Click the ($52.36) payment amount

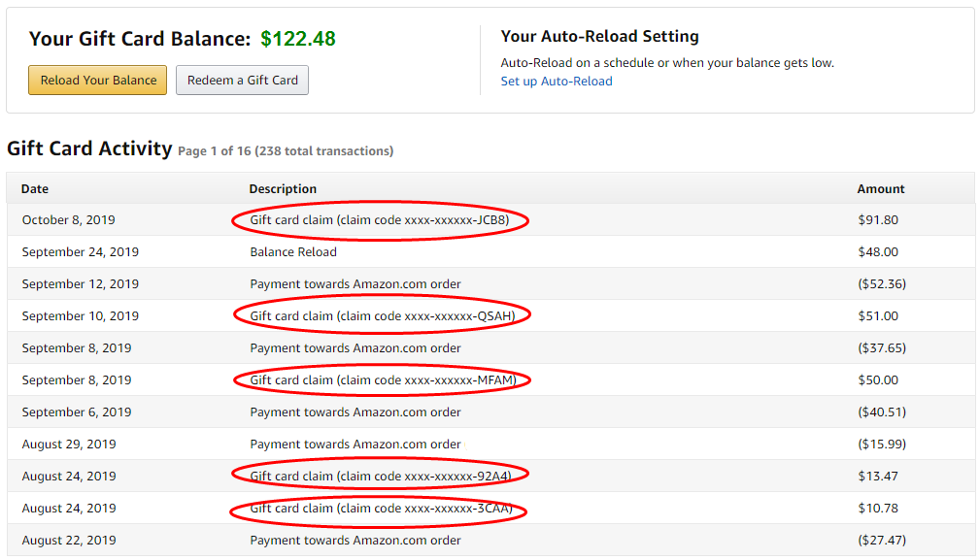click(882, 284)
